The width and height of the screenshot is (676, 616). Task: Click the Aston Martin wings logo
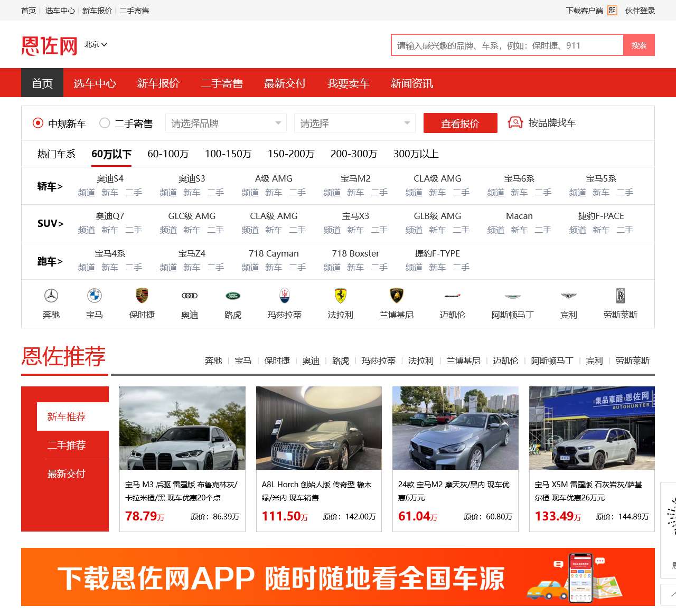[x=513, y=296]
